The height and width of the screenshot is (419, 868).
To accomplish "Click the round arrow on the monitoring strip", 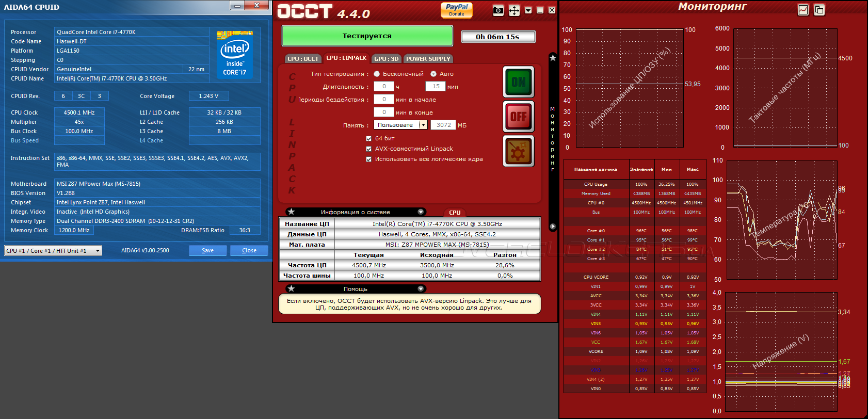I will coord(553,227).
